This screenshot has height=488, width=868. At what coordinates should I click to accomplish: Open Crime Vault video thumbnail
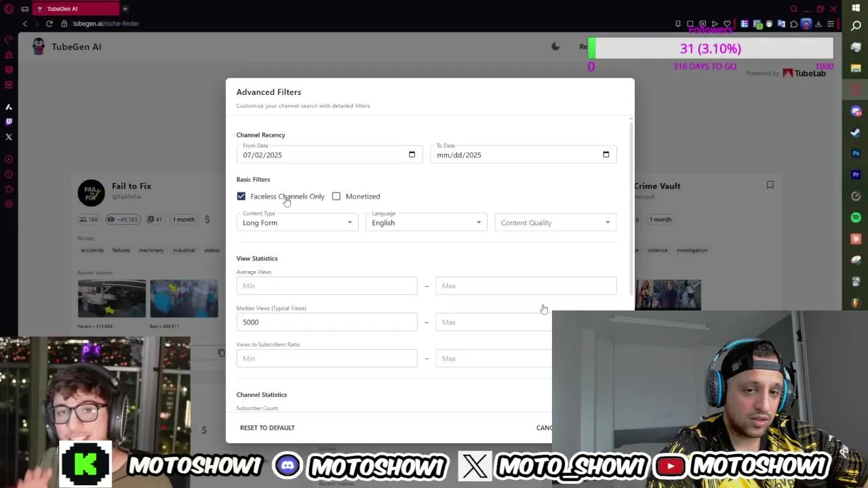pyautogui.click(x=667, y=295)
